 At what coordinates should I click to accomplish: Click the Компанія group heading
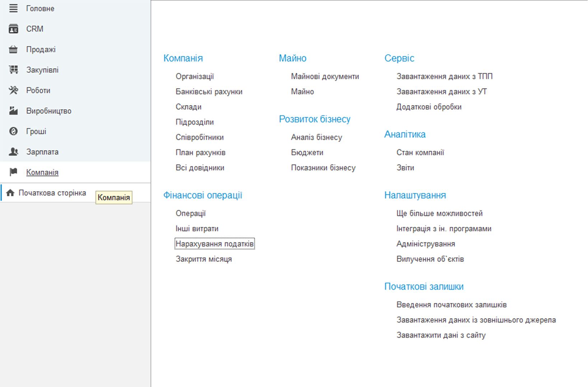pos(183,58)
